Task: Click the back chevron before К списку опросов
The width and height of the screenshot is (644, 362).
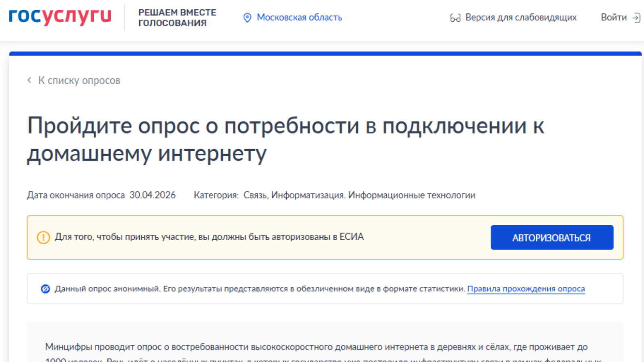Action: [x=29, y=80]
